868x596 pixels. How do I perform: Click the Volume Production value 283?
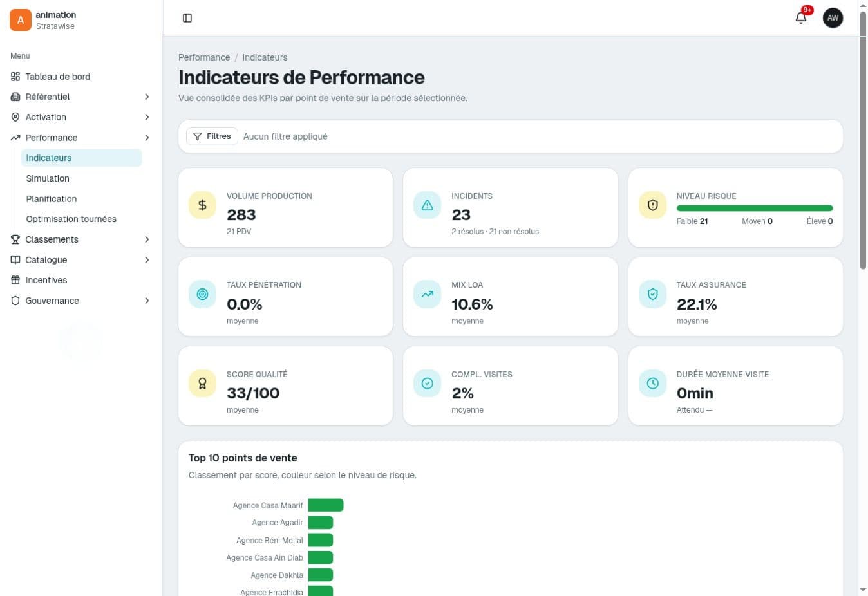point(241,215)
